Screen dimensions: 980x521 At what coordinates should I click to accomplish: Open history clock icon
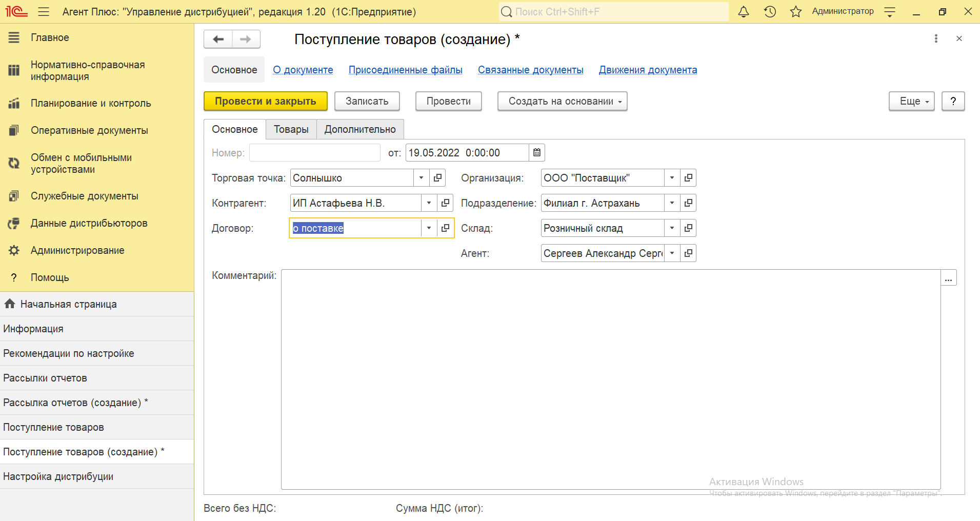click(770, 11)
